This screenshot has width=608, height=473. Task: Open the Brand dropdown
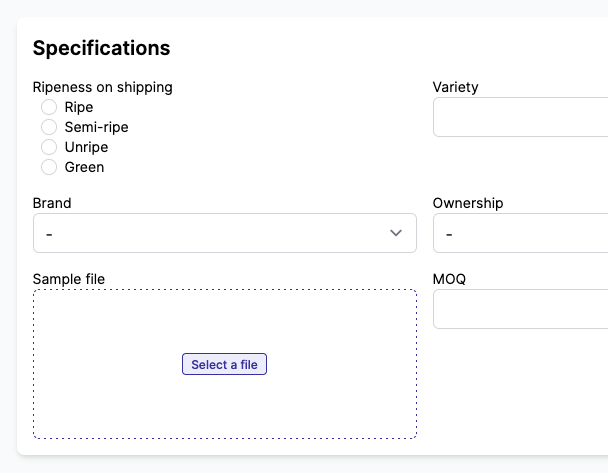225,233
